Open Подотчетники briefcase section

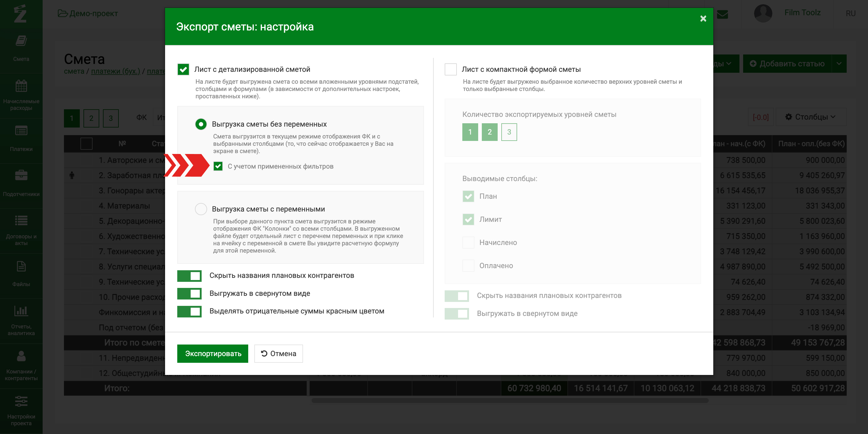coord(21,184)
